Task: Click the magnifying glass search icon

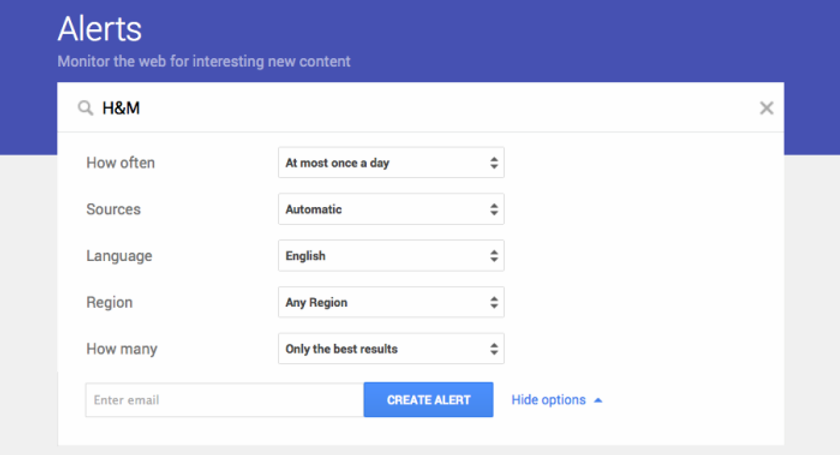Action: click(x=85, y=108)
